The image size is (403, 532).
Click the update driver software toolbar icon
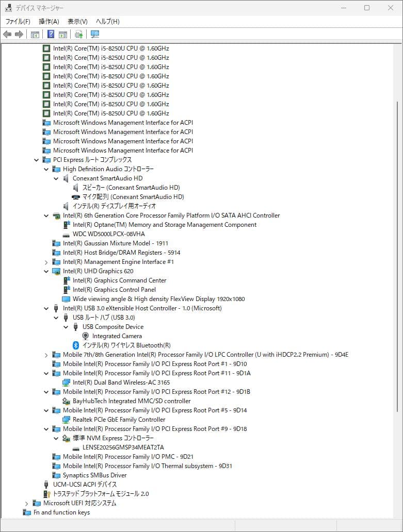(x=78, y=35)
